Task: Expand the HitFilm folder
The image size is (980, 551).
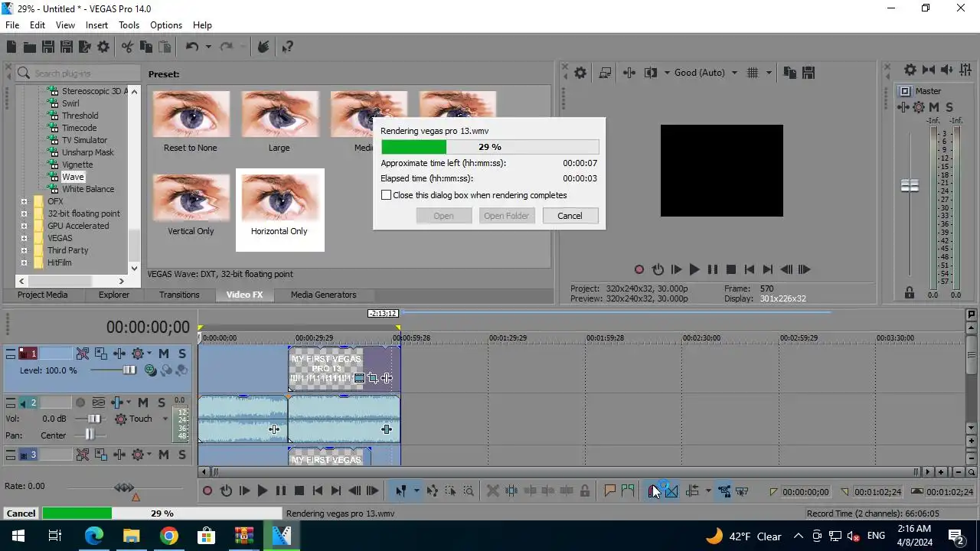Action: 24,263
